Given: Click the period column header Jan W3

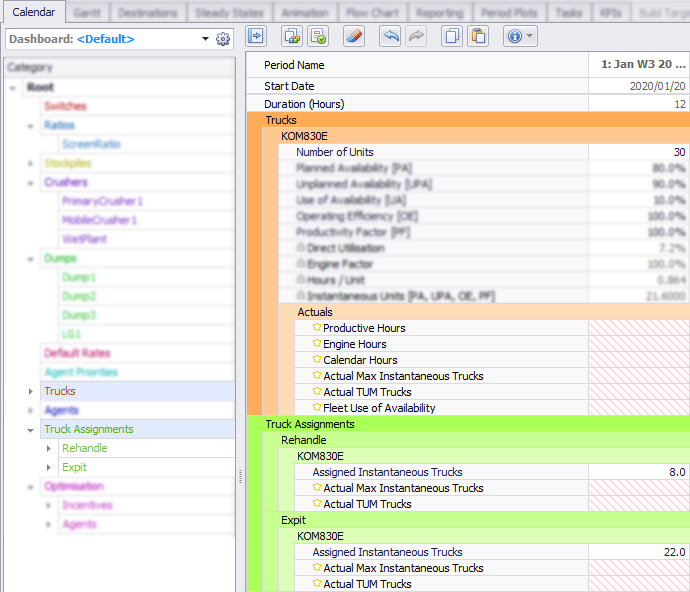Looking at the screenshot, I should pyautogui.click(x=642, y=64).
